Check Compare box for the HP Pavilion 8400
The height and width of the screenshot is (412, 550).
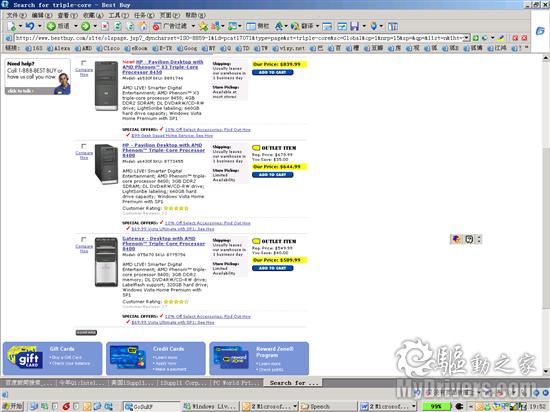83,146
